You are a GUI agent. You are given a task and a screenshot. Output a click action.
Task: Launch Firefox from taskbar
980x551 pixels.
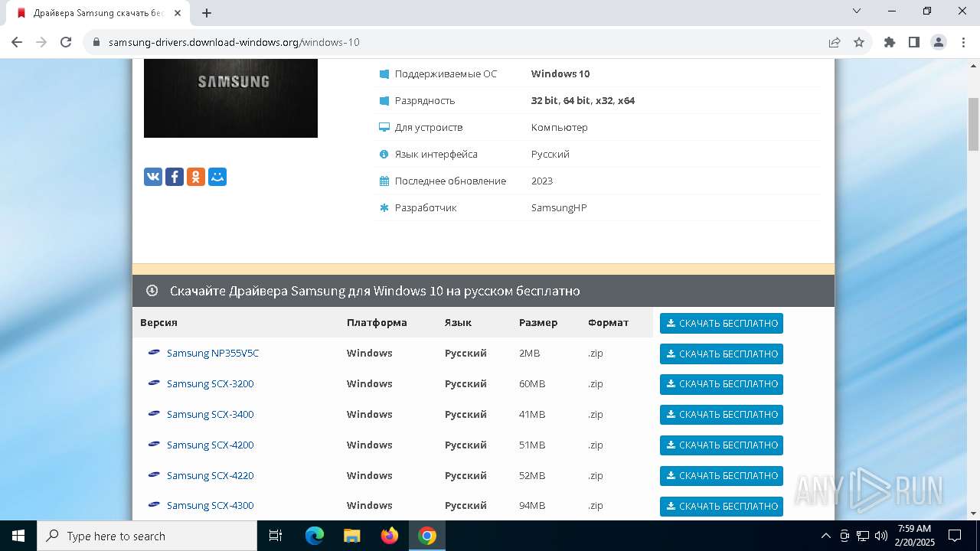(390, 536)
